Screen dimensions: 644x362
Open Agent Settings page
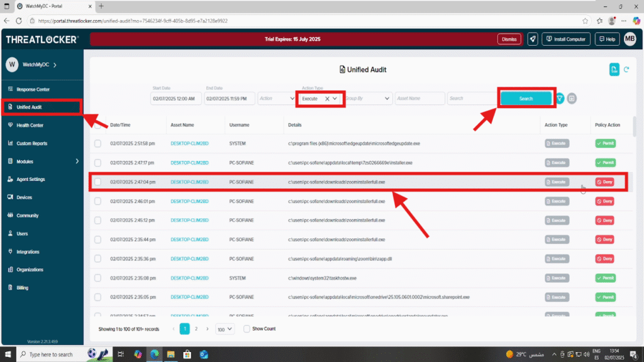coord(30,179)
